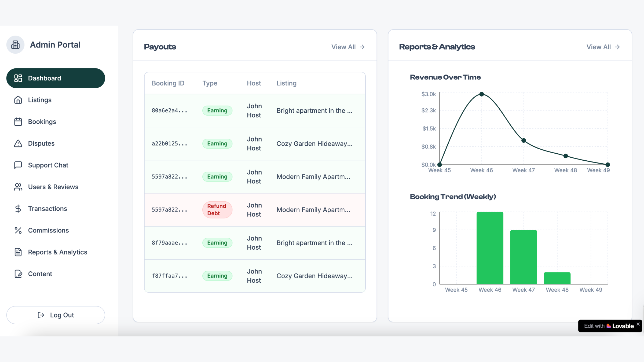Click View All in Reports & Analytics card
This screenshot has height=362, width=644.
click(603, 47)
